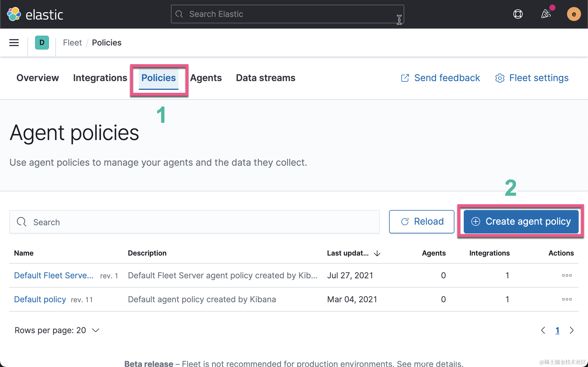Open the newsfeed party popper icon
The height and width of the screenshot is (367, 588).
546,14
